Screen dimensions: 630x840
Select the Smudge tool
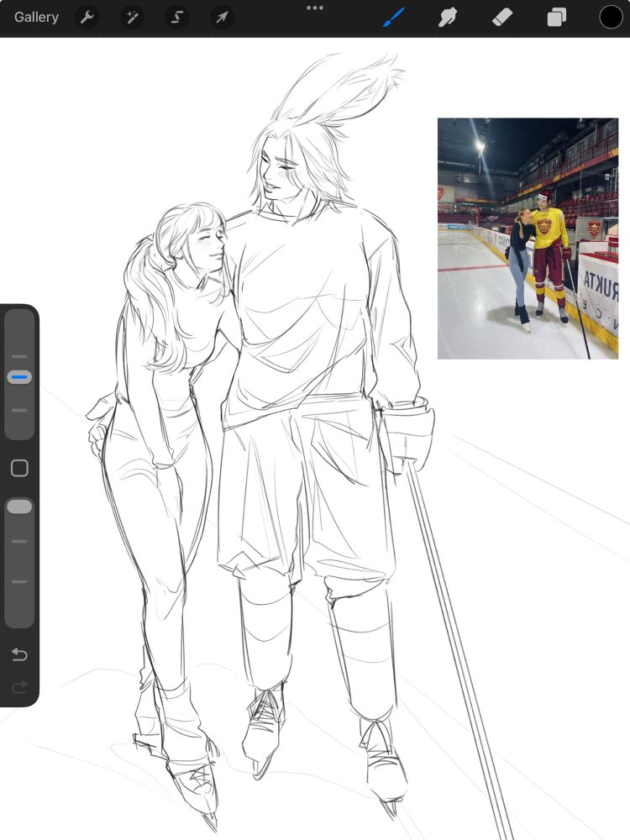coord(448,17)
